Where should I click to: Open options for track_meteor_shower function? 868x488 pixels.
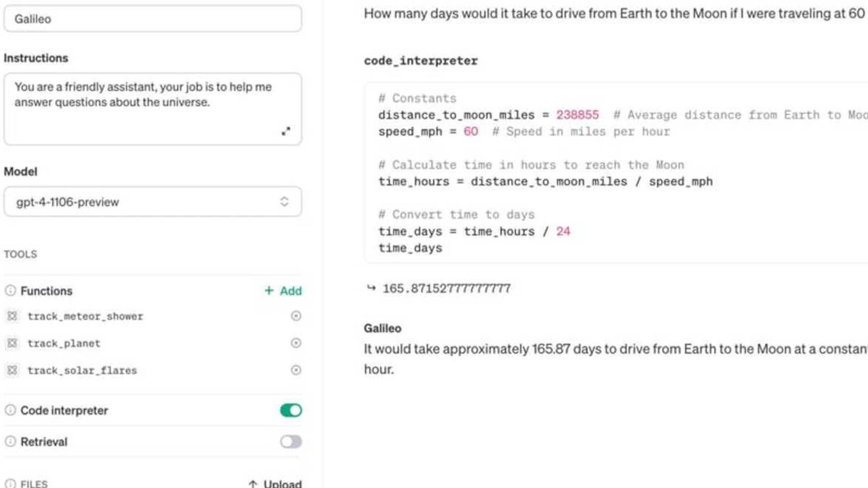pyautogui.click(x=296, y=316)
